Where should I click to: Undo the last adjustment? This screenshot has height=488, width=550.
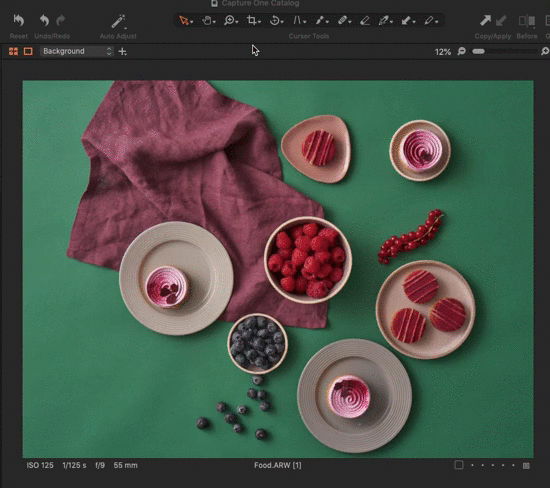coord(44,20)
